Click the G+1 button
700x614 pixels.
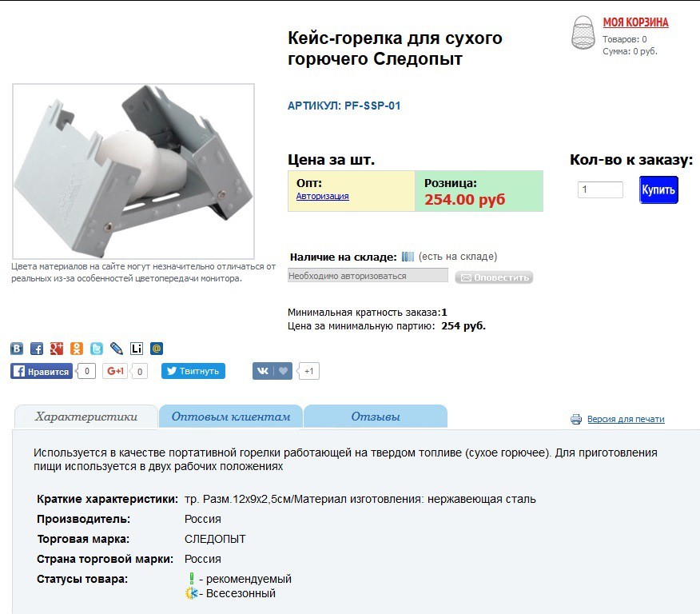[115, 371]
